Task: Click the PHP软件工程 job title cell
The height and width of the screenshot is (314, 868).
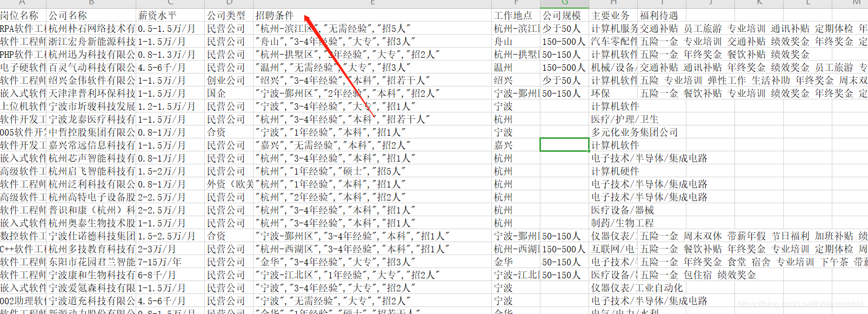Action: (x=23, y=55)
